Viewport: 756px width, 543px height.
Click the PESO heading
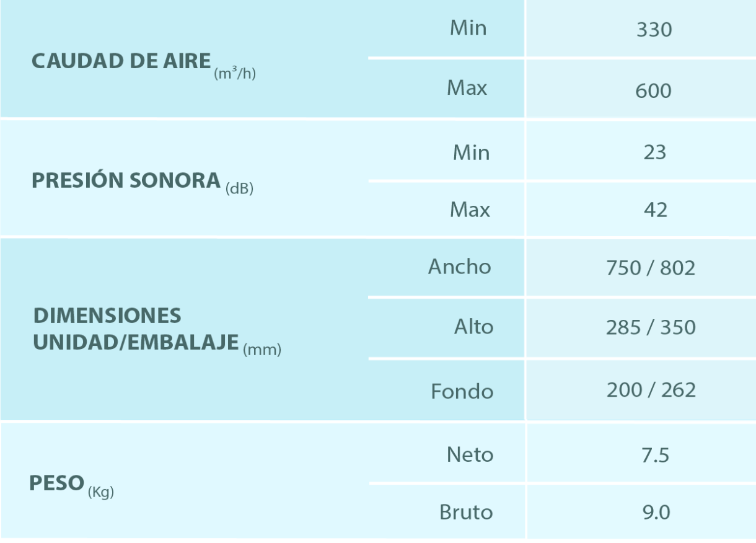[57, 483]
